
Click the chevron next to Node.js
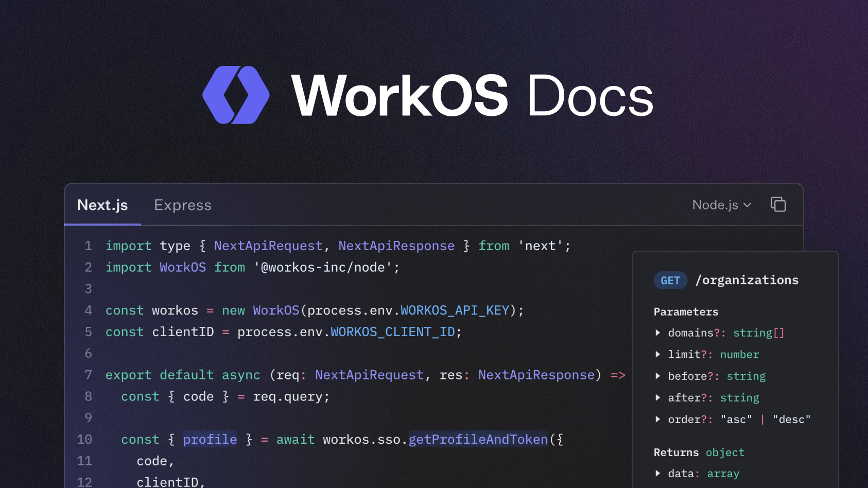[x=748, y=205]
